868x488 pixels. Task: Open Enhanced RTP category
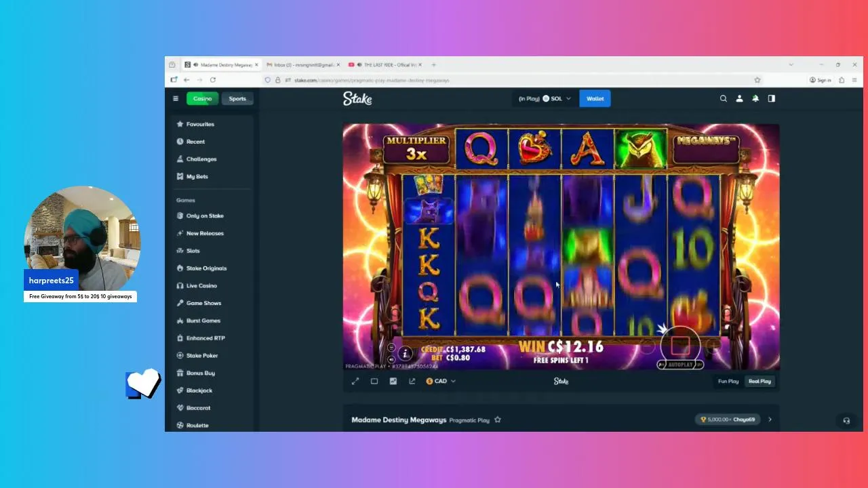point(210,338)
